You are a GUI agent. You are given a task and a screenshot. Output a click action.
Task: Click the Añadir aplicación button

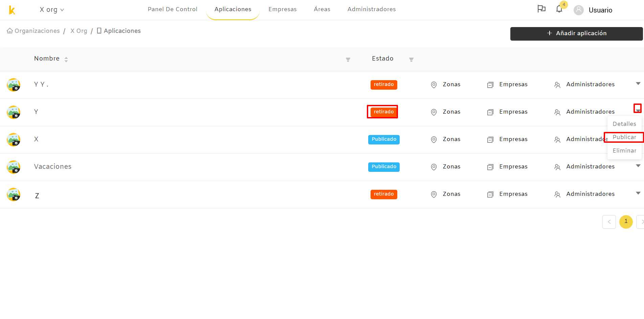tap(576, 33)
